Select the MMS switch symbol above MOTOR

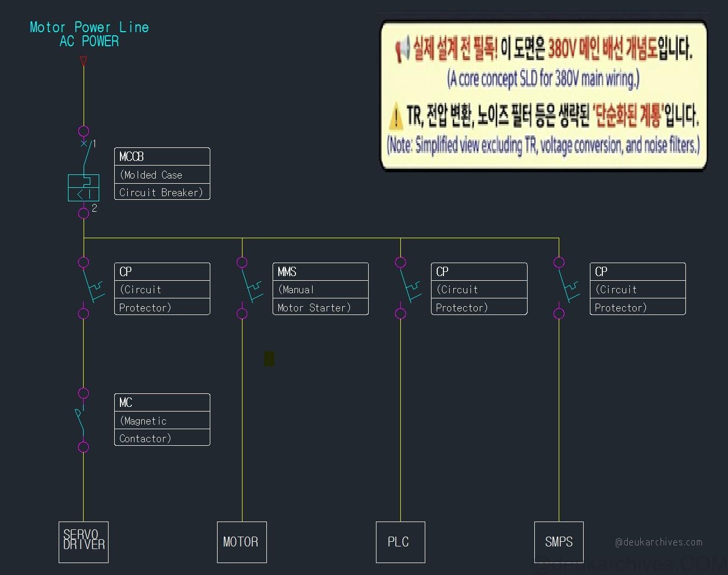[x=250, y=288]
